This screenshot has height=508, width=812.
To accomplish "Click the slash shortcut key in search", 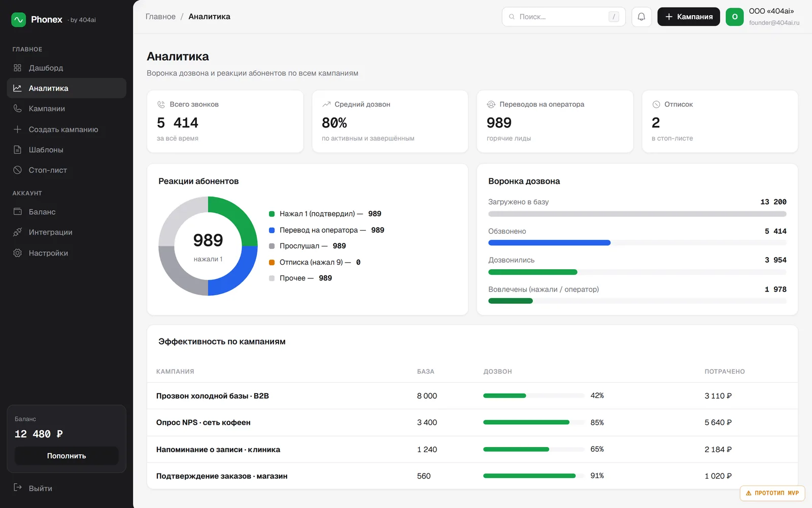I will (x=614, y=17).
